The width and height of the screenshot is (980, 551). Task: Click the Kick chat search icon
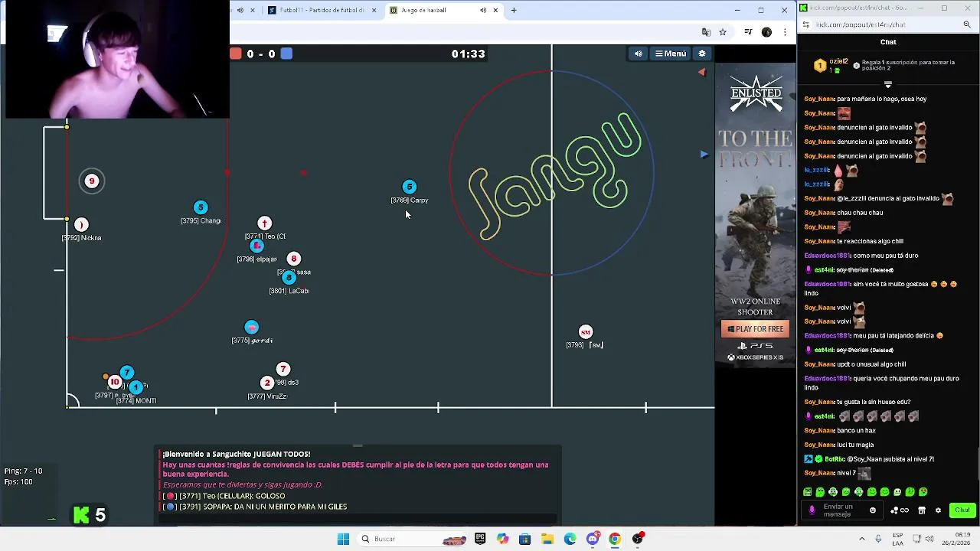click(x=967, y=24)
